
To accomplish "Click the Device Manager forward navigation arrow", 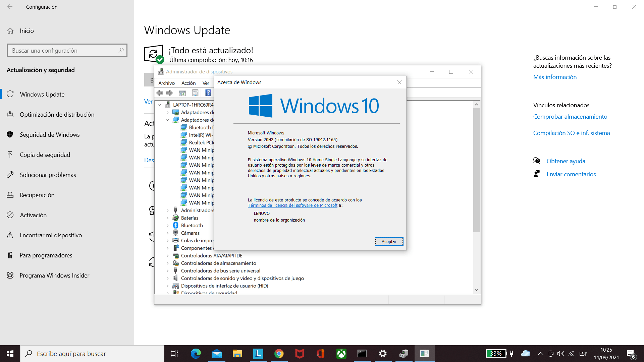I will click(169, 93).
